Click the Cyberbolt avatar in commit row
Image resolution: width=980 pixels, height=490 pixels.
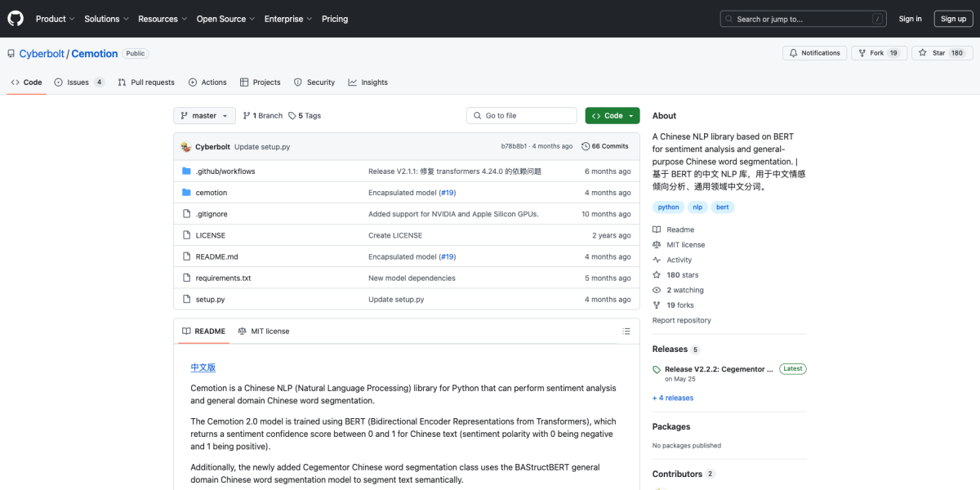(x=186, y=146)
